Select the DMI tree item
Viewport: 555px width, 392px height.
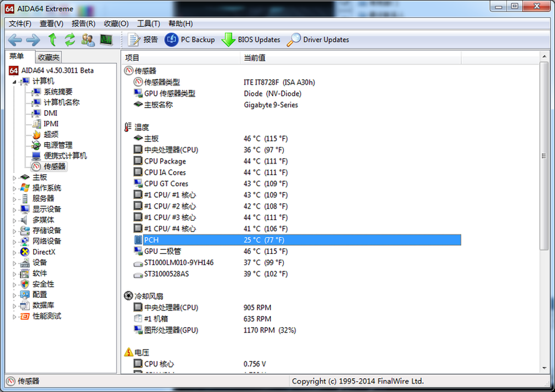(51, 113)
